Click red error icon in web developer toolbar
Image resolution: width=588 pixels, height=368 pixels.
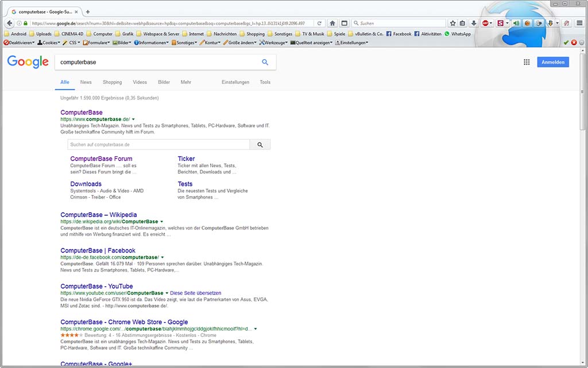point(574,43)
